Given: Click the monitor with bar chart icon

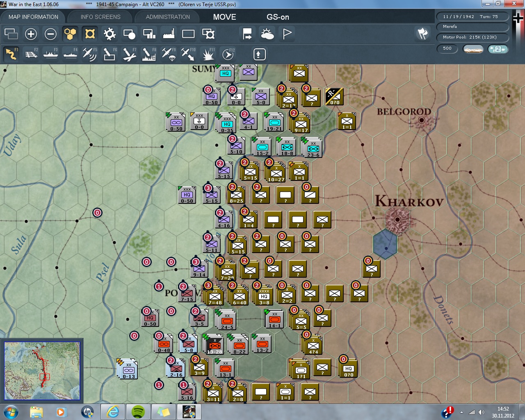Looking at the screenshot, I should [149, 34].
